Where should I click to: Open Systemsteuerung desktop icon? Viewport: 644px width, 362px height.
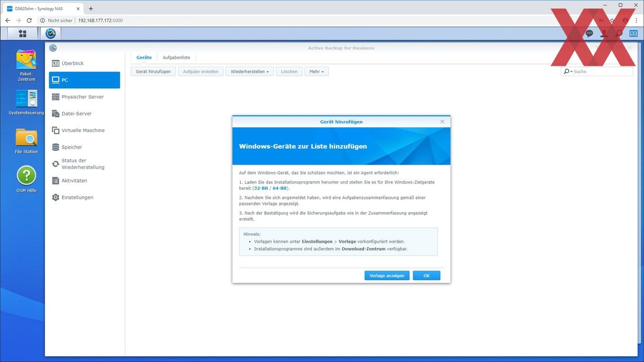click(x=27, y=102)
